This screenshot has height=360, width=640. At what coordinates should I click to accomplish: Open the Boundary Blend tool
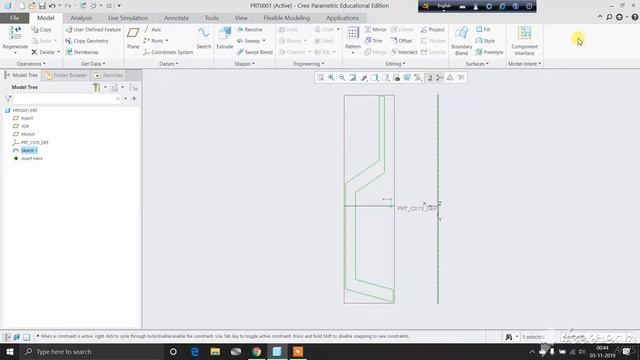click(x=461, y=41)
